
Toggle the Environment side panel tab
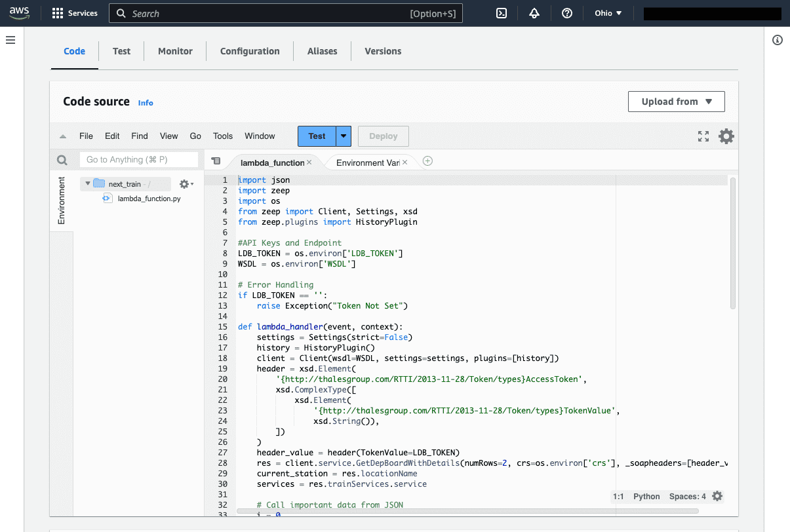[62, 200]
